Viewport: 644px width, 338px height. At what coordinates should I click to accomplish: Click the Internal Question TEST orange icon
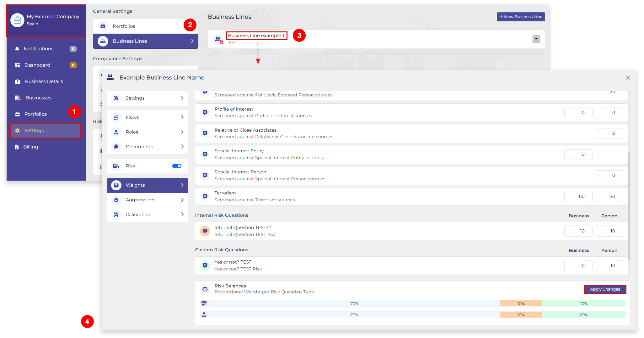pos(205,231)
